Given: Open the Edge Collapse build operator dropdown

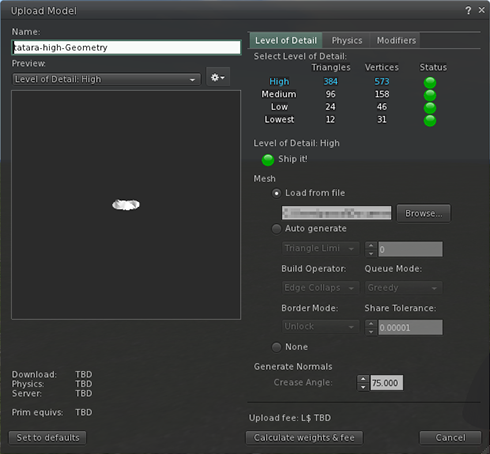Looking at the screenshot, I should (x=320, y=288).
